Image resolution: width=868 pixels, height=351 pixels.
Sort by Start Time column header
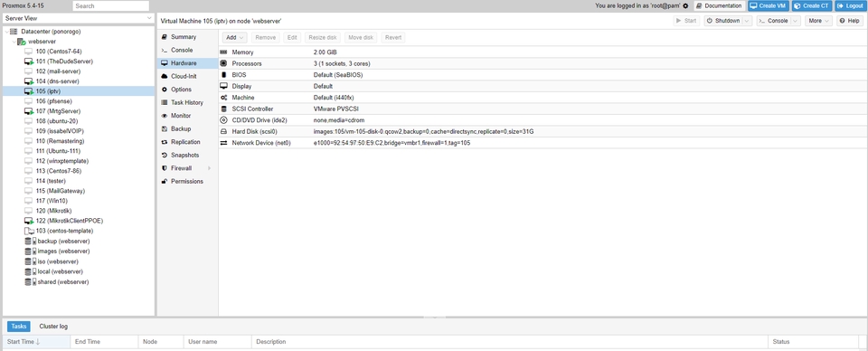pos(36,342)
